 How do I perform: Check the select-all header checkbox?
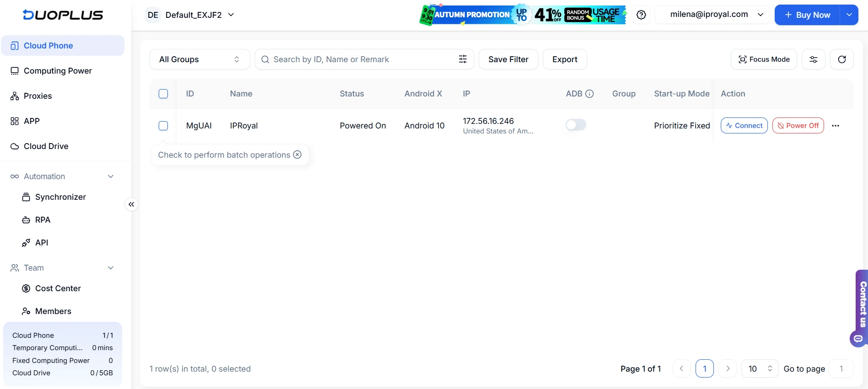(x=163, y=94)
